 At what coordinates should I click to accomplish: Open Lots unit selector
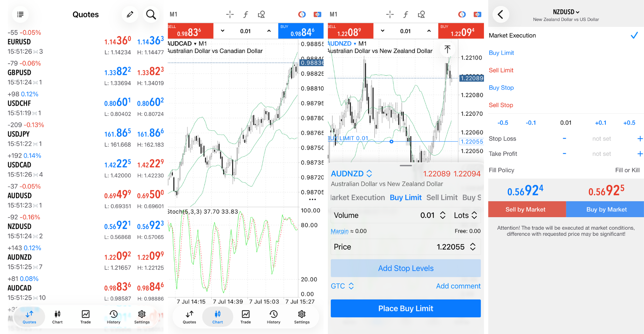465,215
